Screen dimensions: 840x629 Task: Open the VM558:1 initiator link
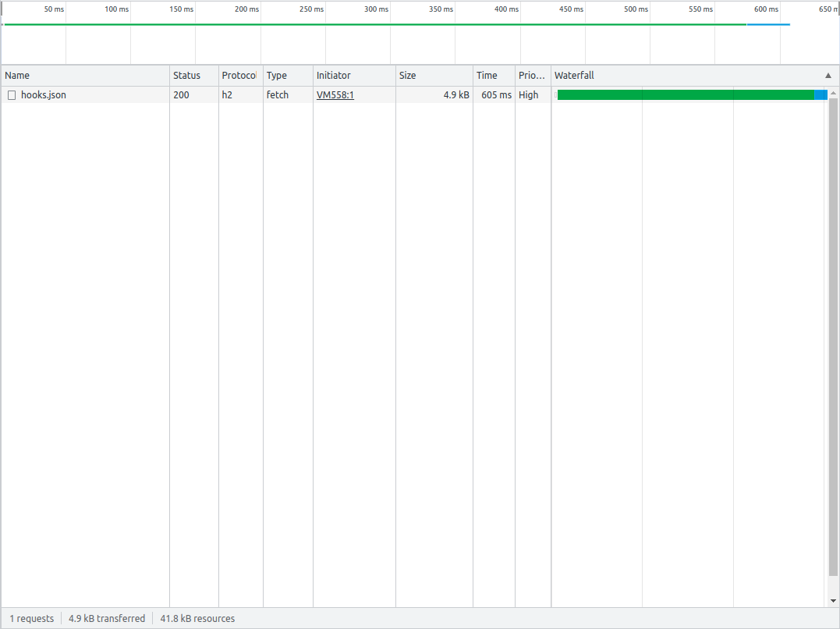click(335, 95)
